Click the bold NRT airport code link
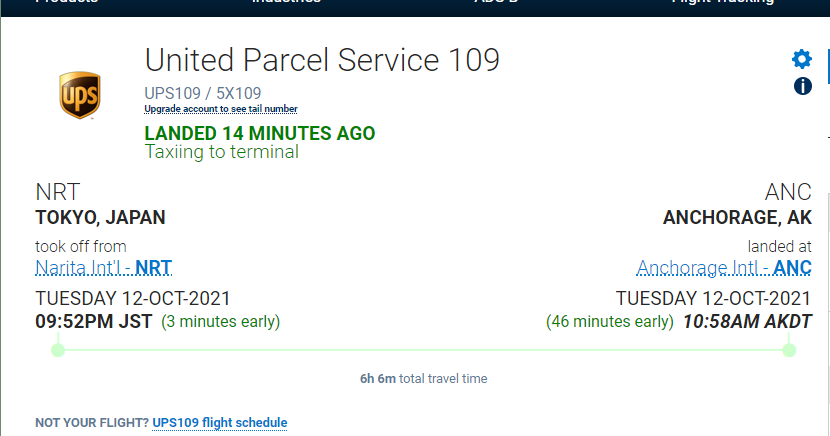830x436 pixels. [154, 268]
